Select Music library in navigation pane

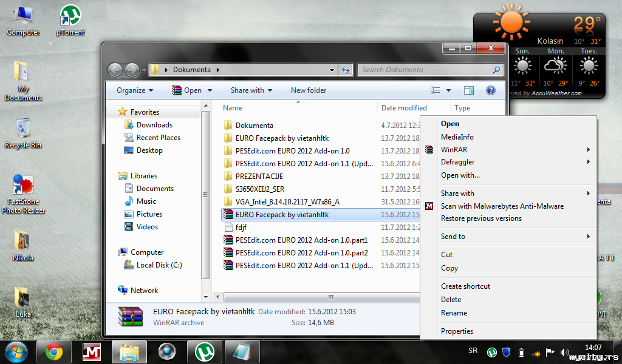click(x=146, y=201)
